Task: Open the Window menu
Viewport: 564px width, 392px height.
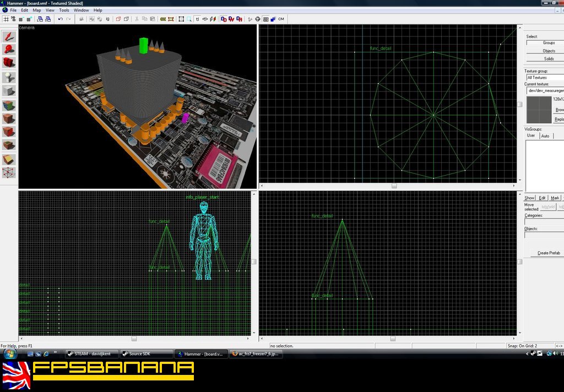Action: [82, 10]
